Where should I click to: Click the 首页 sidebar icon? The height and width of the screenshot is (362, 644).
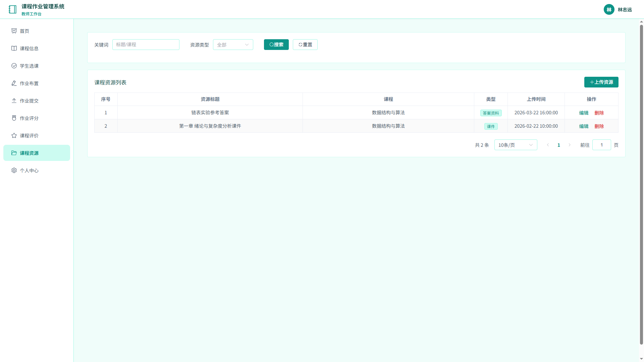coord(14,31)
